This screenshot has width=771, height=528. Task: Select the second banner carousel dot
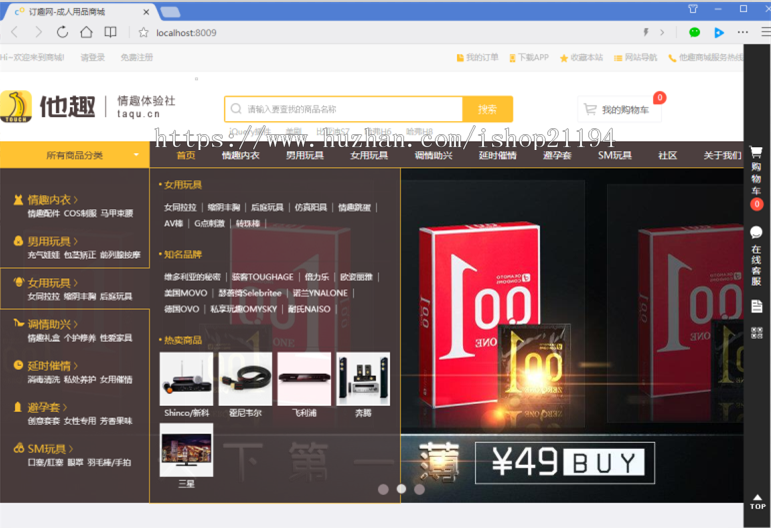pyautogui.click(x=401, y=489)
